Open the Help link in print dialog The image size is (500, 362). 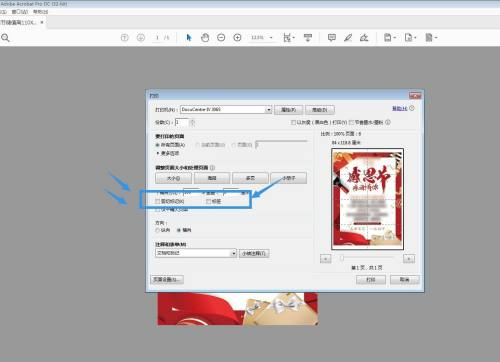(x=400, y=108)
